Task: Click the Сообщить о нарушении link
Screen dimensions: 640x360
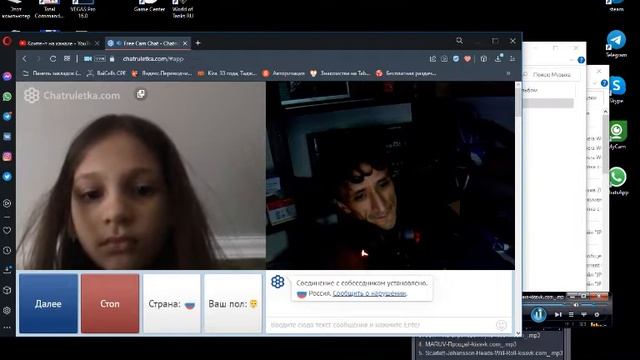Action: (369, 293)
